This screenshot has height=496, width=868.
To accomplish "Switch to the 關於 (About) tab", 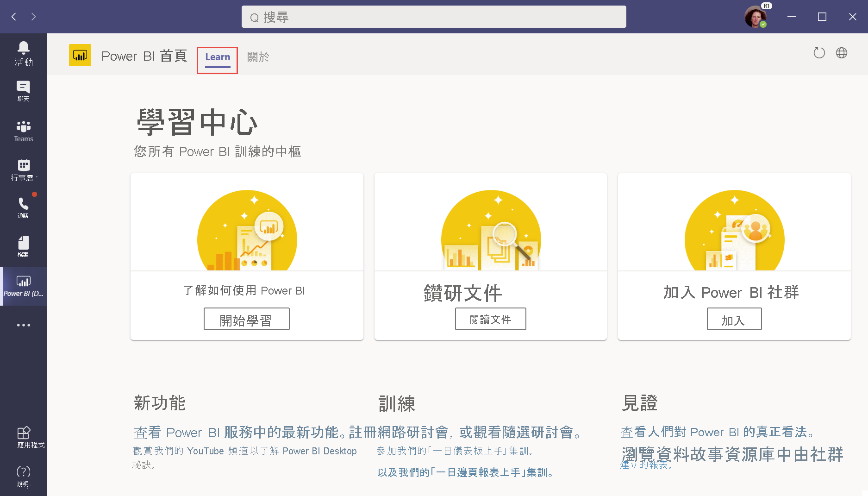I will tap(258, 57).
